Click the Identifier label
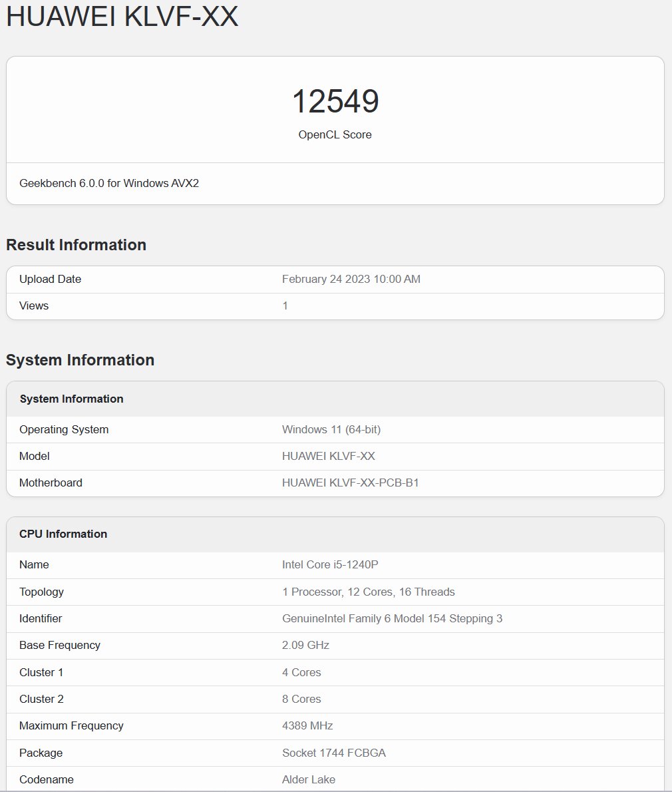The height and width of the screenshot is (792, 672). click(41, 619)
